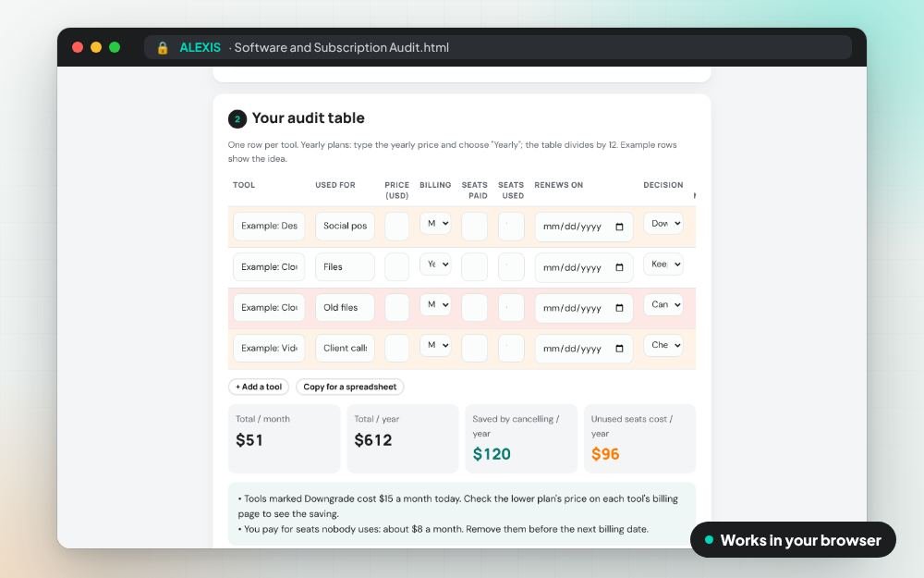Click the green maximize window dot
This screenshot has height=578, width=924.
pos(115,47)
